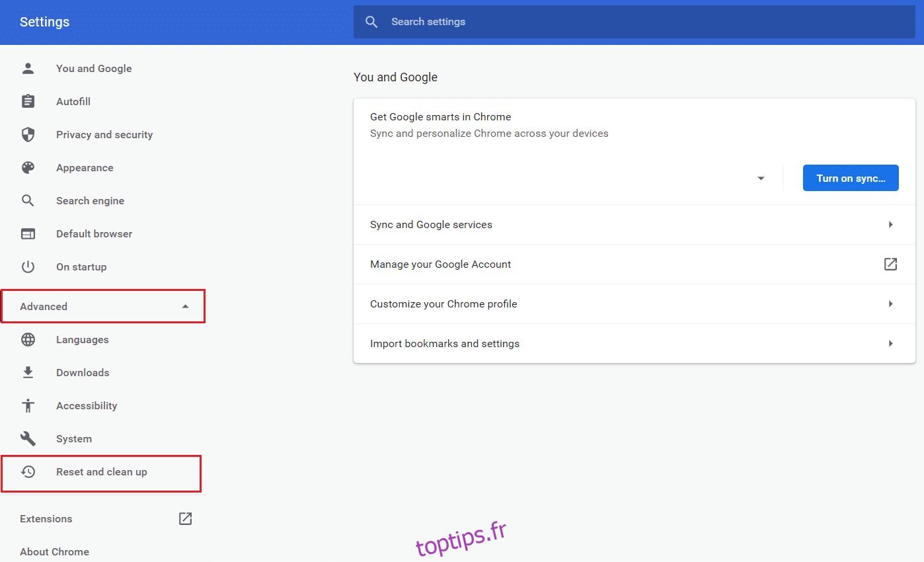
Task: Click the person icon beside You and Google
Action: (x=28, y=68)
